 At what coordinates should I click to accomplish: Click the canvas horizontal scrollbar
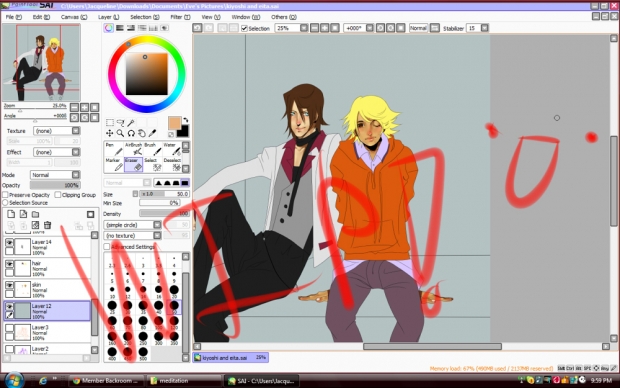click(432, 346)
